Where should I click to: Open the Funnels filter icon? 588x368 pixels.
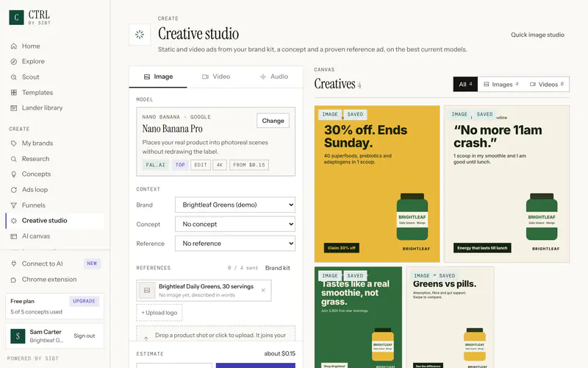pos(14,205)
